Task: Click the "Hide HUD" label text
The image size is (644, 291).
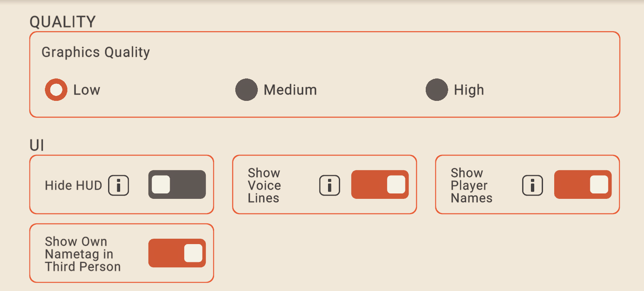Action: [74, 185]
